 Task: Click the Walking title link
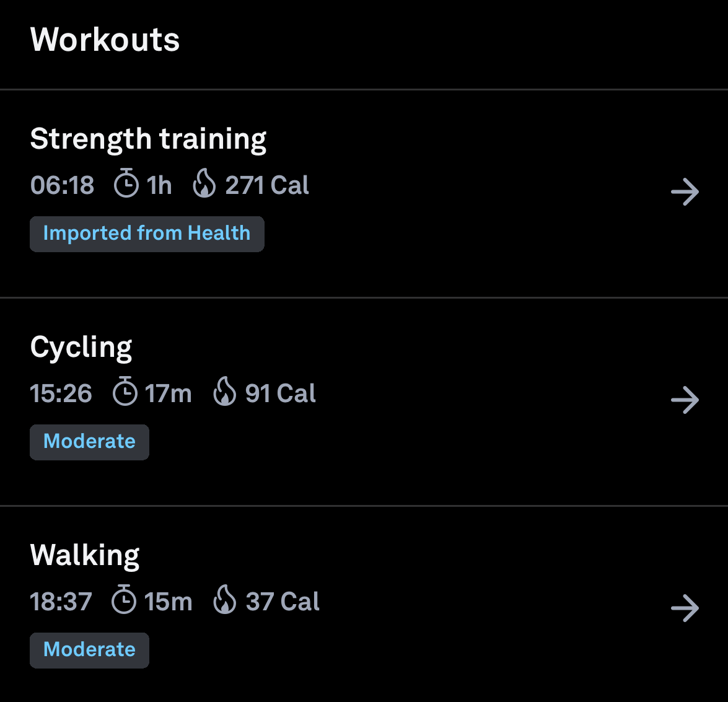(x=85, y=555)
